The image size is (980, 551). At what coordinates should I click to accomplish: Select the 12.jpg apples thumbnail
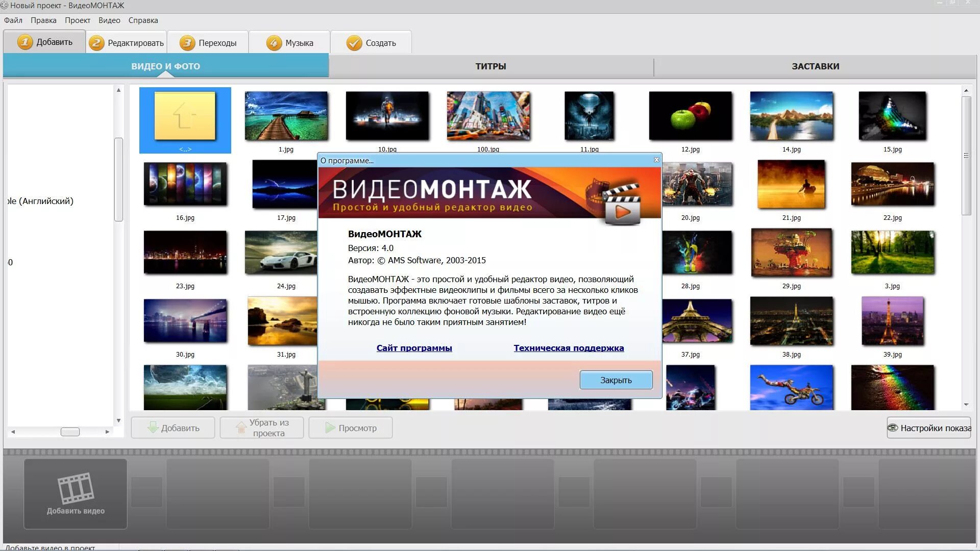coord(690,116)
